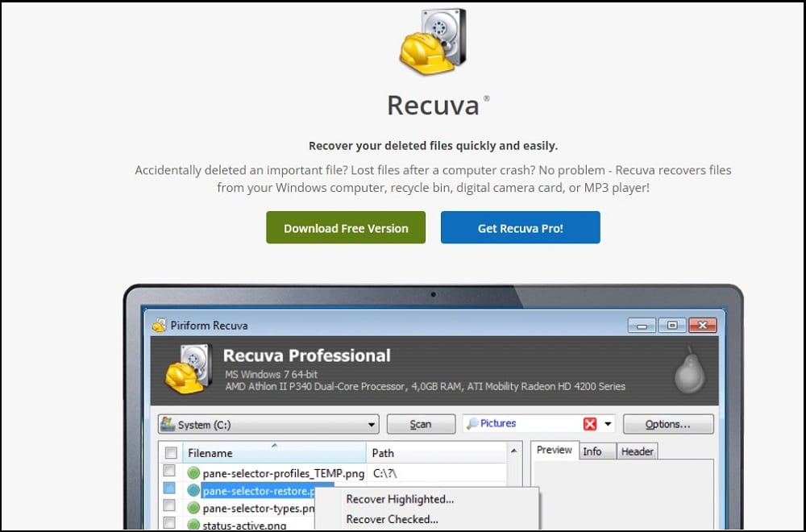Check the box for pane-selector-profiles_TEMP.png
The height and width of the screenshot is (532, 806).
169,471
